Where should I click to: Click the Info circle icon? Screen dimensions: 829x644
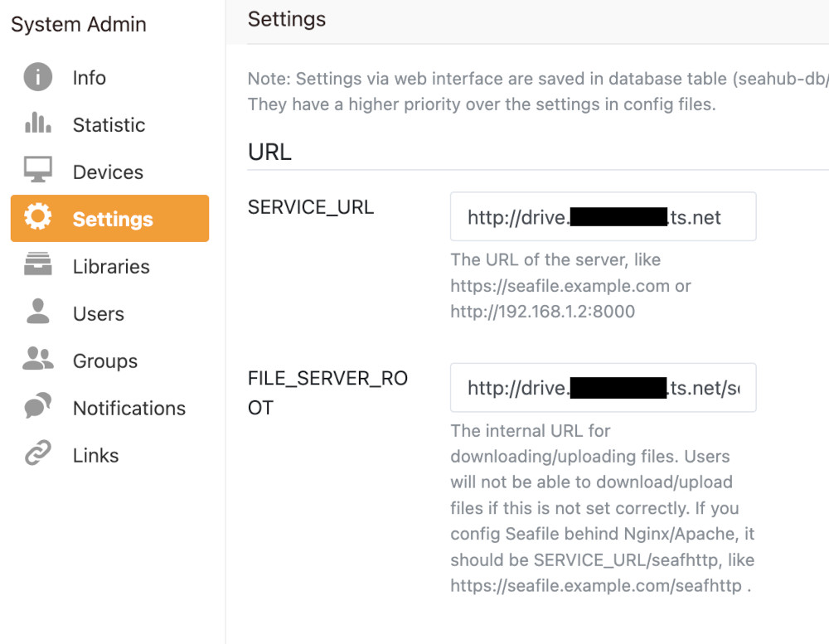click(x=38, y=77)
